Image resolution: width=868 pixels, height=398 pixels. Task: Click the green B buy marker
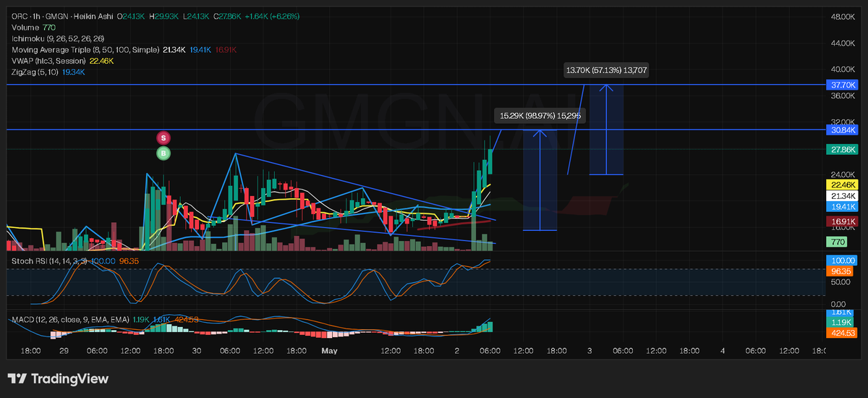pos(163,153)
